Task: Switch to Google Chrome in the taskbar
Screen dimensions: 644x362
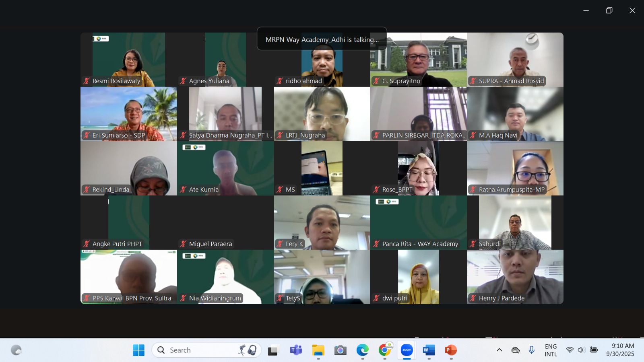Action: (385, 350)
